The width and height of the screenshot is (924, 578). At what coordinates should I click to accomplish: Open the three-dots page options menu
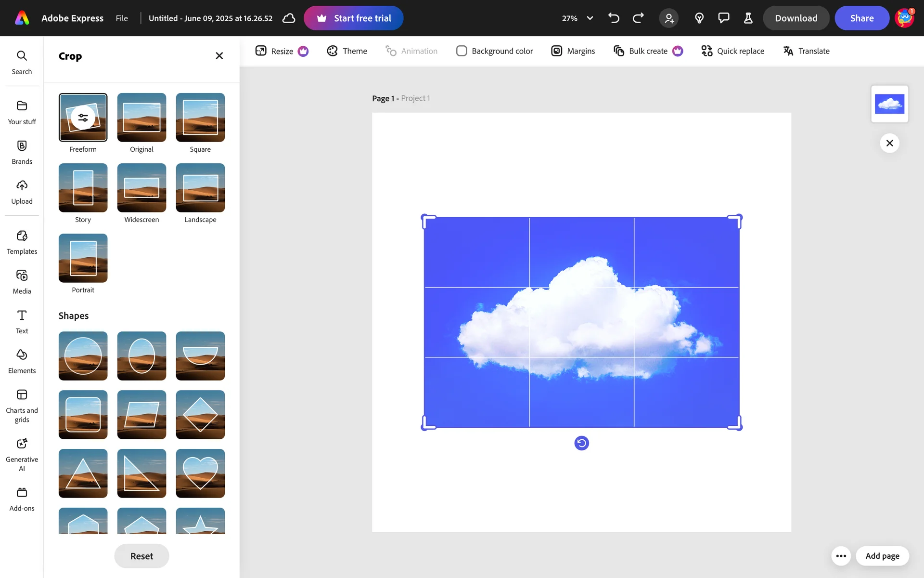tap(841, 556)
